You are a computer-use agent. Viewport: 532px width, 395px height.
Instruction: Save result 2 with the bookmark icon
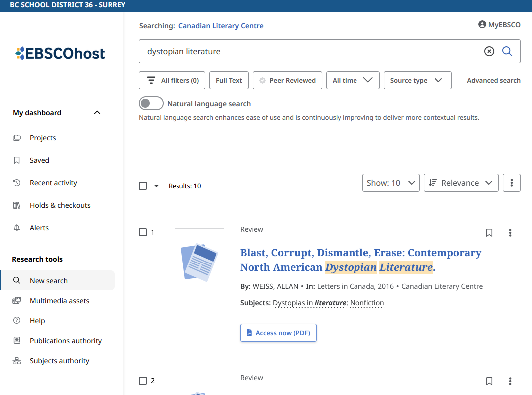(489, 381)
